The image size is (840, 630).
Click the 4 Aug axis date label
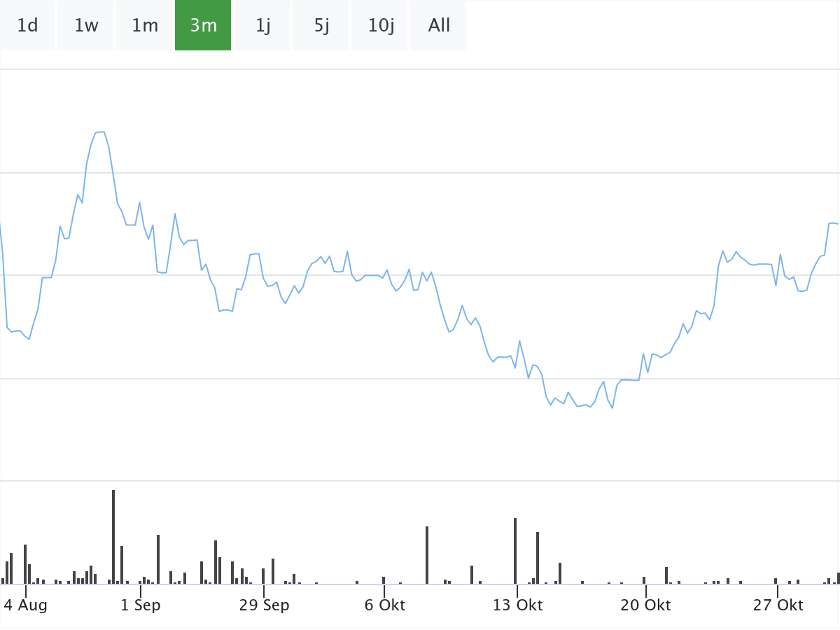coord(26,605)
